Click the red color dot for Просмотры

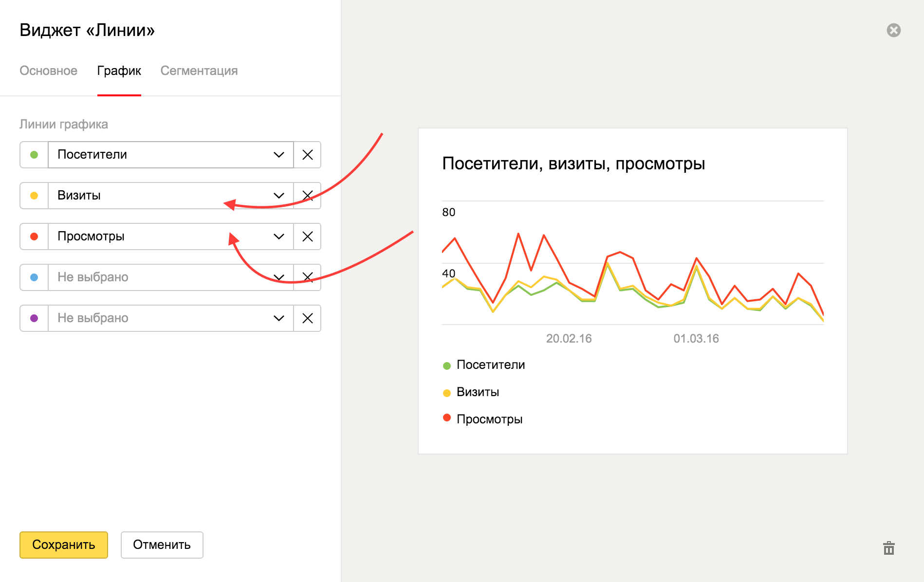[x=34, y=236]
